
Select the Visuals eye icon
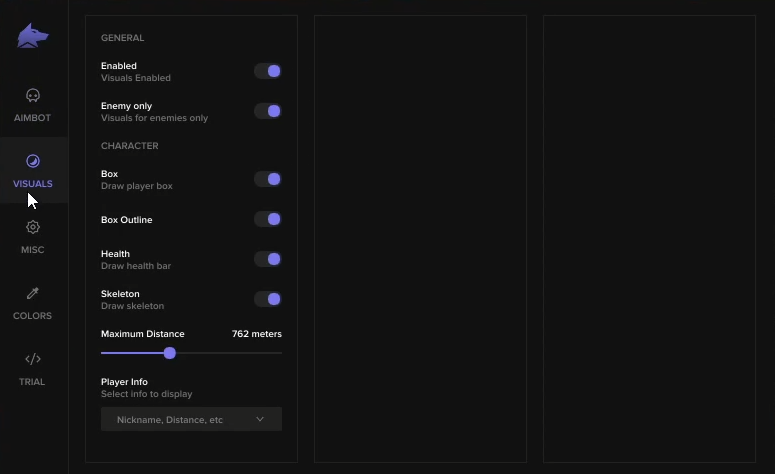32,161
